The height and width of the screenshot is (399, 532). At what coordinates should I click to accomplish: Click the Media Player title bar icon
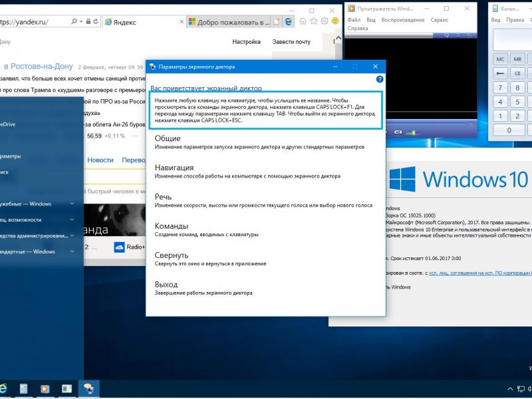[x=351, y=9]
